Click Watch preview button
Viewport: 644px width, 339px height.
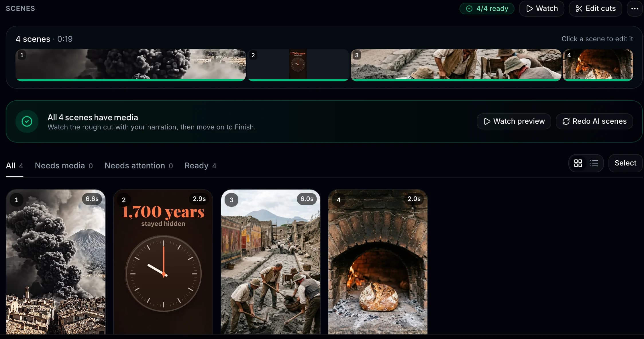tap(514, 121)
